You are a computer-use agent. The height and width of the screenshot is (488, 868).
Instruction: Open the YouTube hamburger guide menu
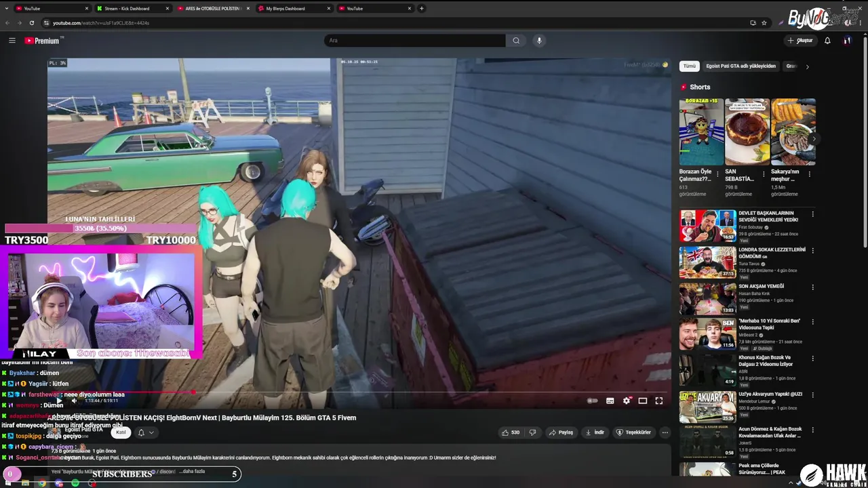12,41
